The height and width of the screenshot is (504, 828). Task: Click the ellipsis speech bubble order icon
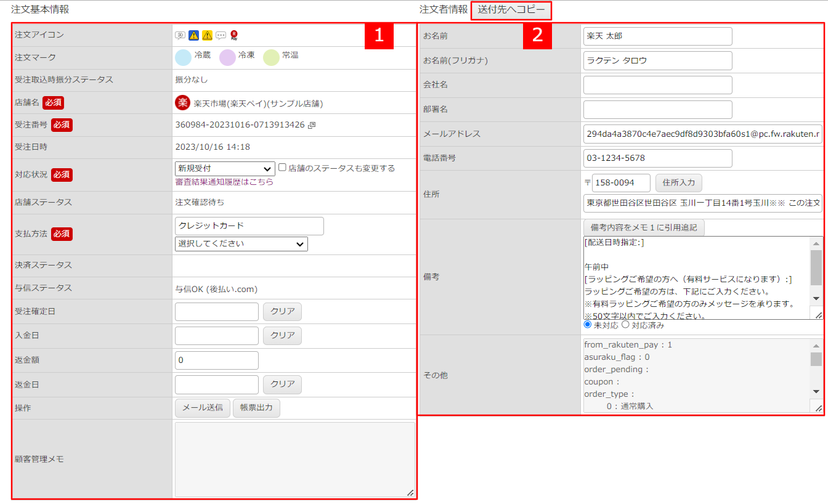click(x=221, y=35)
